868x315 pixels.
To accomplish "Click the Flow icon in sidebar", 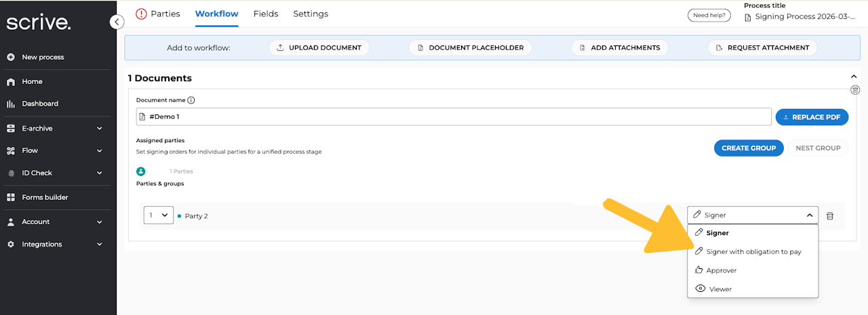I will coord(11,150).
